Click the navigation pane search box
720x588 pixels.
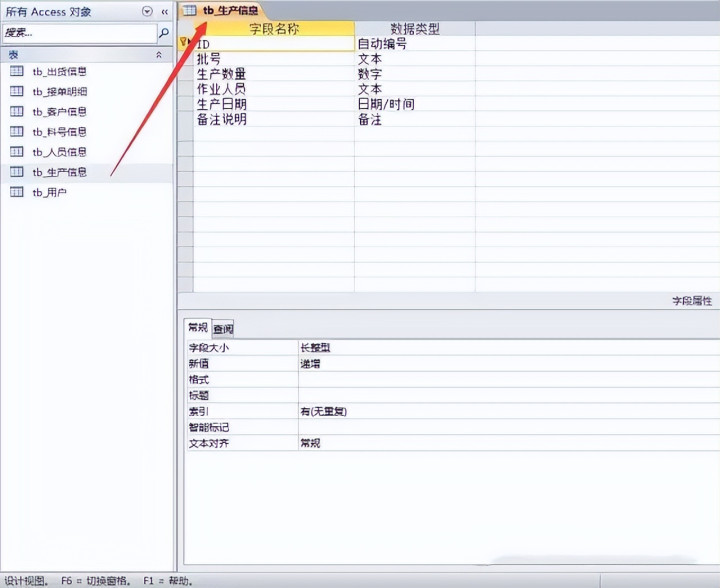[80, 33]
